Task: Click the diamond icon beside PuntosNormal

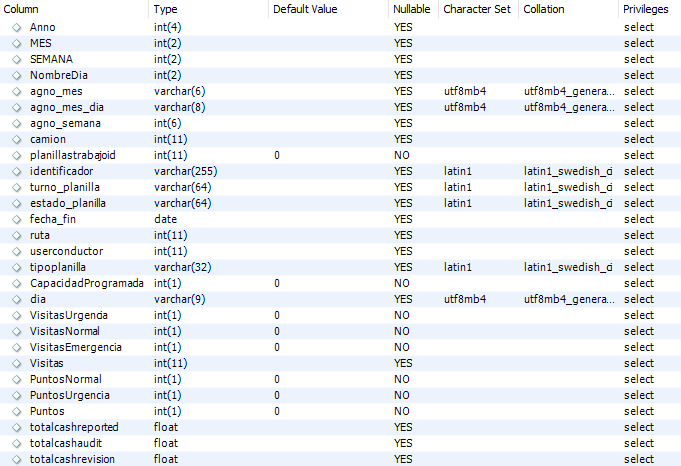Action: pos(17,380)
